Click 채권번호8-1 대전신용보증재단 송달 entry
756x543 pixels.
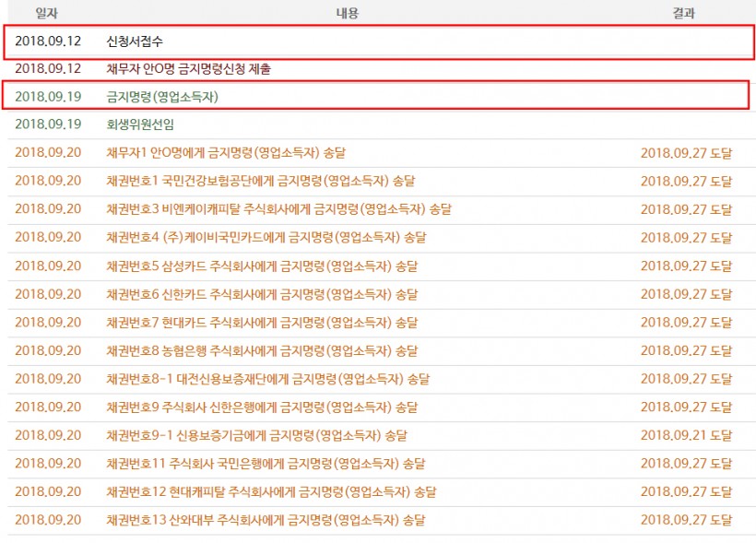[268, 379]
